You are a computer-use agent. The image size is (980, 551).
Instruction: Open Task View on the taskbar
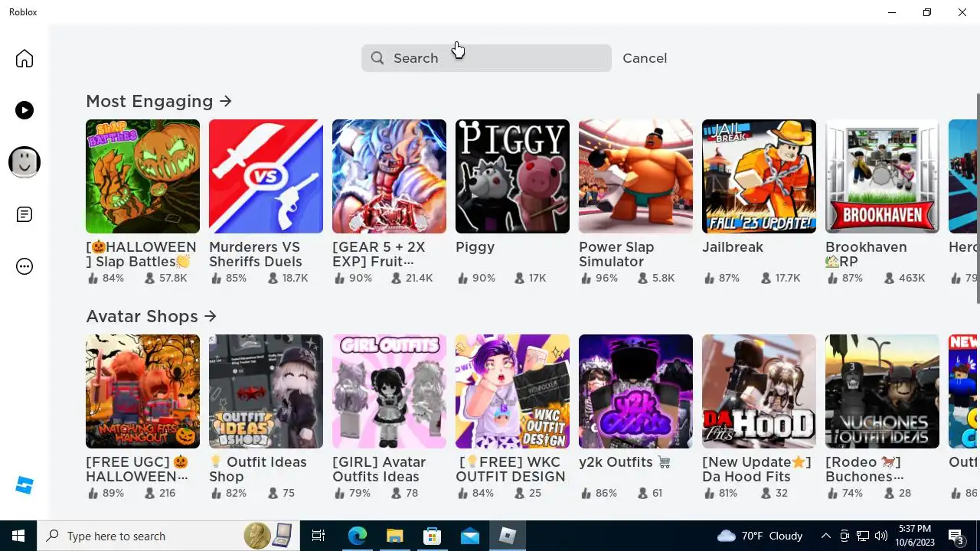point(318,536)
